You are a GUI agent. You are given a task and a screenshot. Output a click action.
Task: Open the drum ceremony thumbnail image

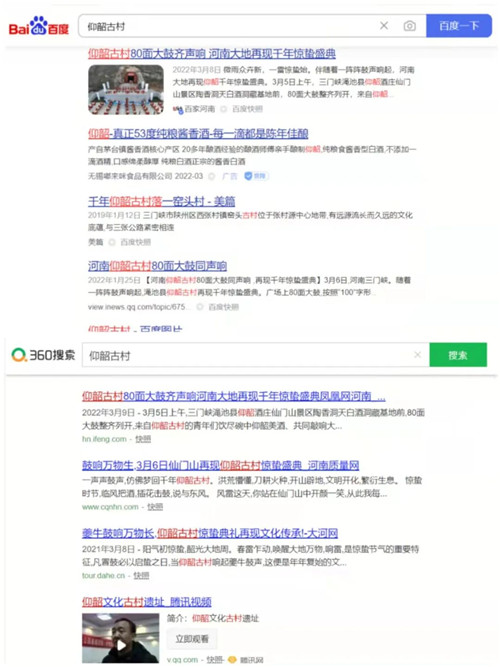pos(126,89)
